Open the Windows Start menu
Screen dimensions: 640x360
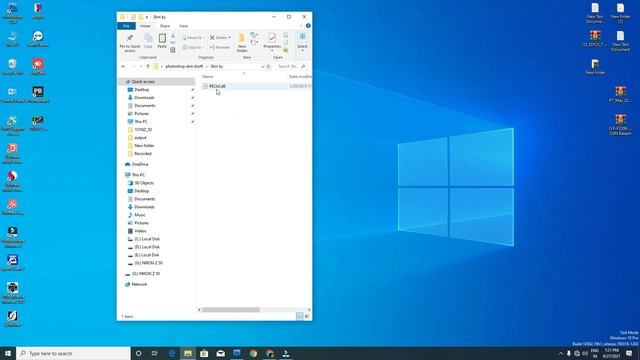[8, 353]
